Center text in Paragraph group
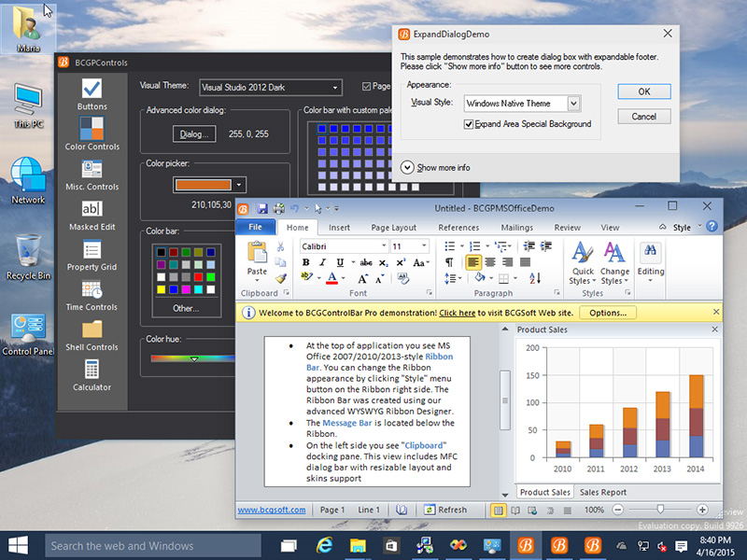 click(490, 262)
